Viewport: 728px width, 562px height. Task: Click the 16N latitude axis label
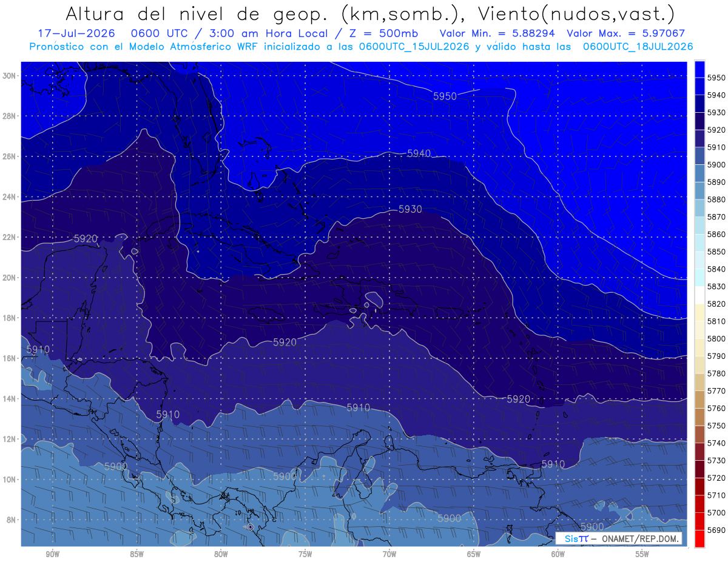(x=10, y=358)
